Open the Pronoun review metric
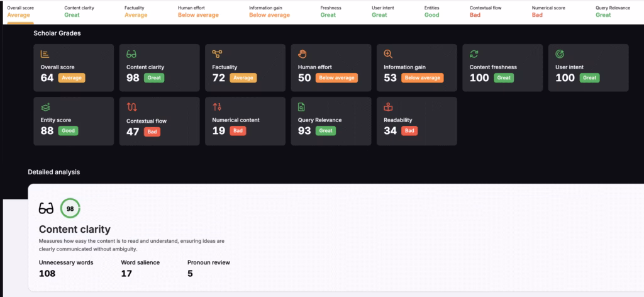 point(208,268)
